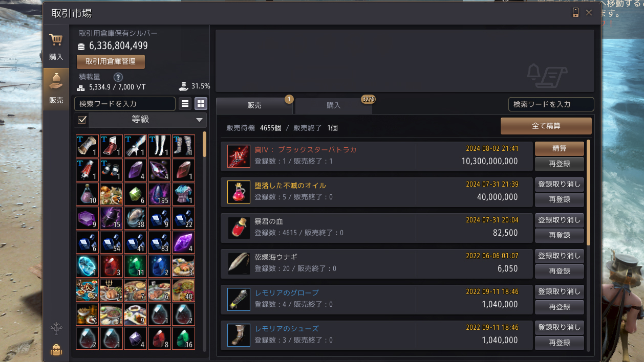
Task: Click 再登録 for 乾燥海ウナギ
Action: point(560,271)
